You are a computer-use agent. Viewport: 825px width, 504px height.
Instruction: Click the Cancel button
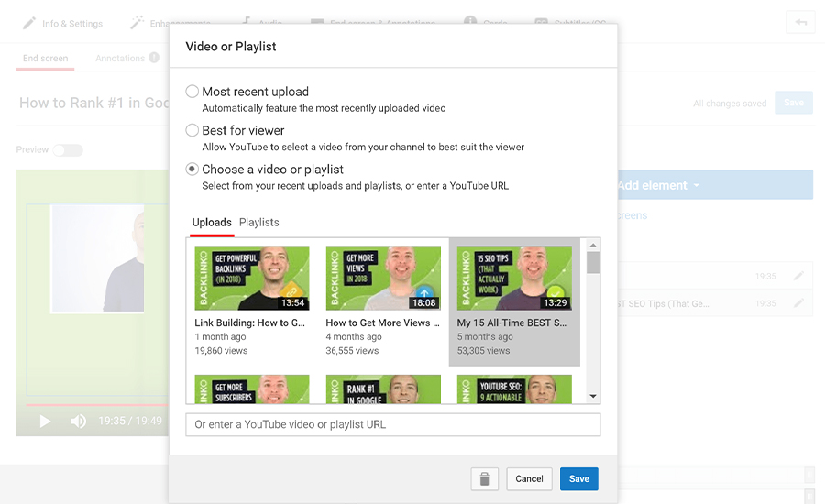click(x=529, y=478)
